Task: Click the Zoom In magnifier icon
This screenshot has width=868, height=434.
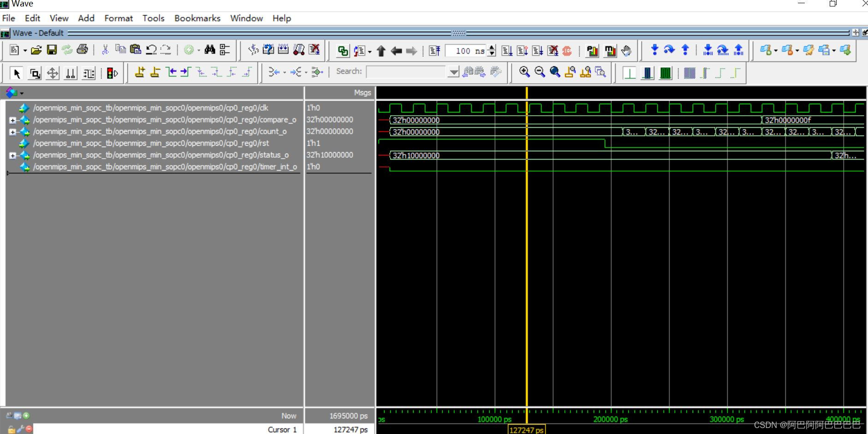Action: pos(524,72)
